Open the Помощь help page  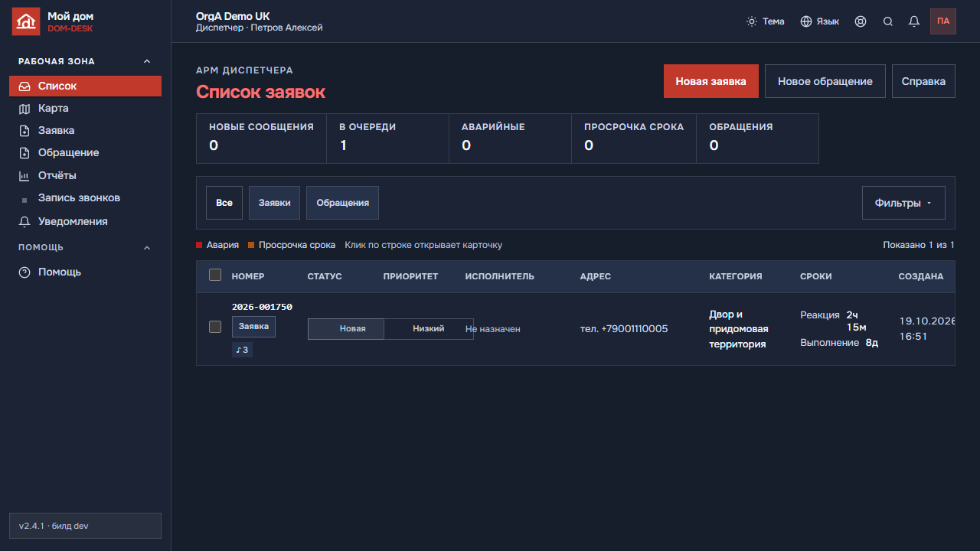[85, 272]
